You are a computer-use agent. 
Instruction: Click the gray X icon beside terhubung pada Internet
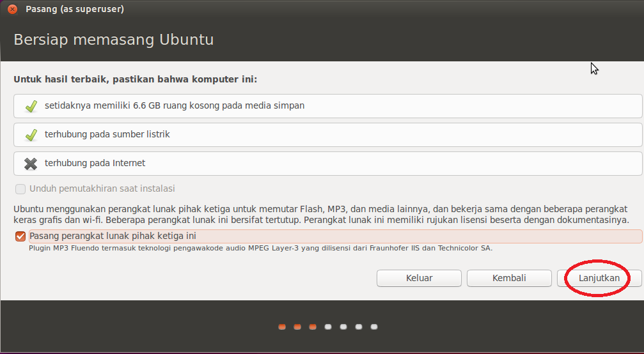pos(31,164)
